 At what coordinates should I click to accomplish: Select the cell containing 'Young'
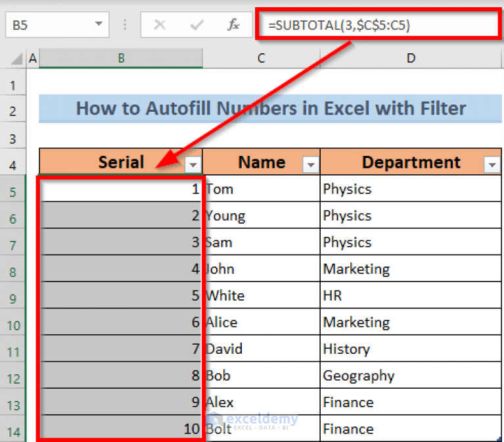tap(262, 215)
